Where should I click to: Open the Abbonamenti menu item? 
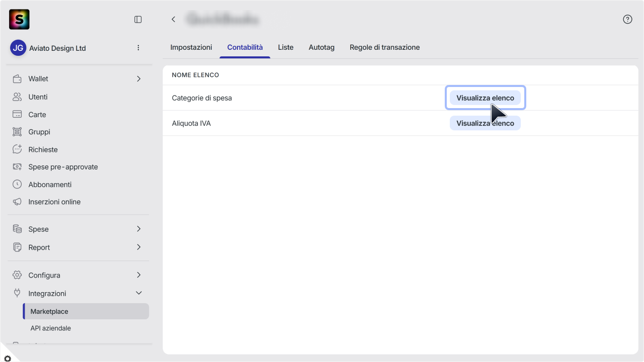[x=50, y=185]
